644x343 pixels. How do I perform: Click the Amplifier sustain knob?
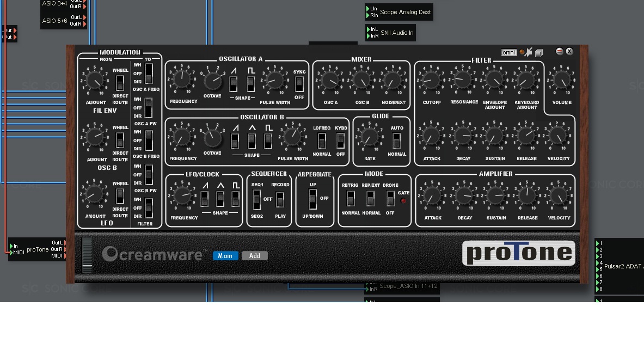(496, 196)
